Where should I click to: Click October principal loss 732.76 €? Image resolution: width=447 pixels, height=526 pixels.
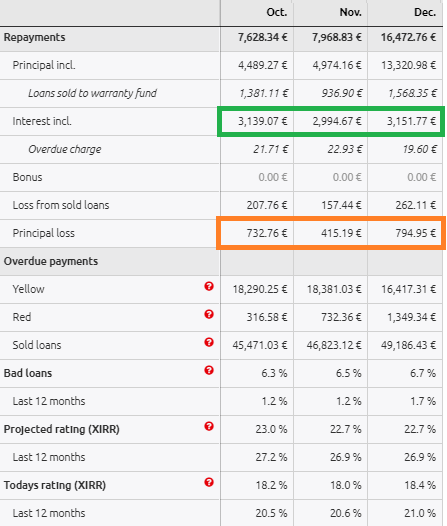tap(267, 233)
